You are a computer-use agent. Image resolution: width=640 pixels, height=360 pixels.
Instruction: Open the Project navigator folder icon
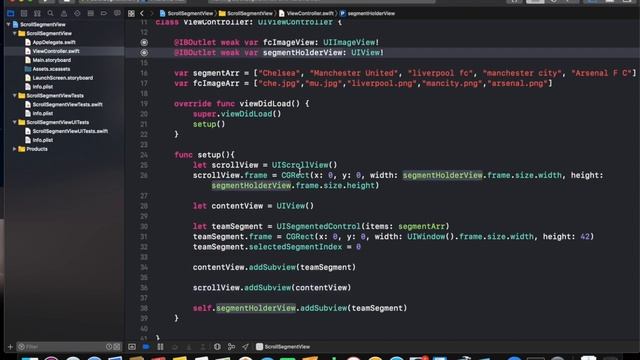pyautogui.click(x=11, y=13)
